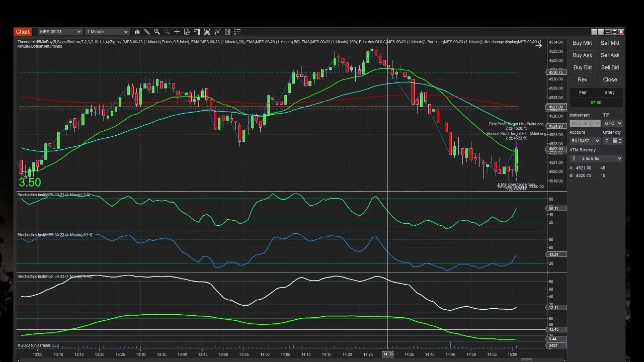Minimize the chart window
This screenshot has width=644, height=362.
tap(607, 32)
